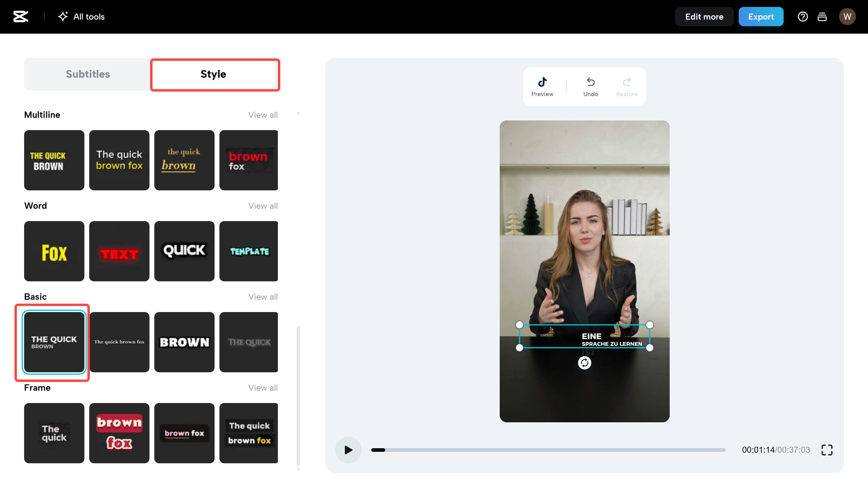Viewport: 868px width, 497px height.
Task: Click the CapCut logo icon
Action: 20,16
